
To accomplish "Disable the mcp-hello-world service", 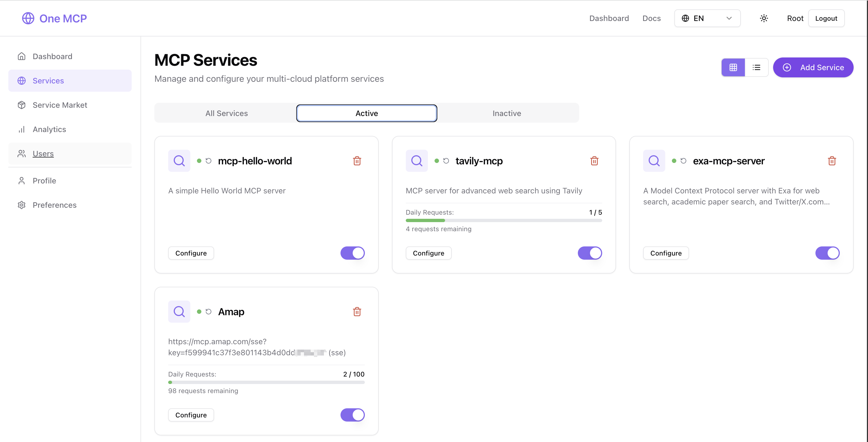I will (x=352, y=253).
